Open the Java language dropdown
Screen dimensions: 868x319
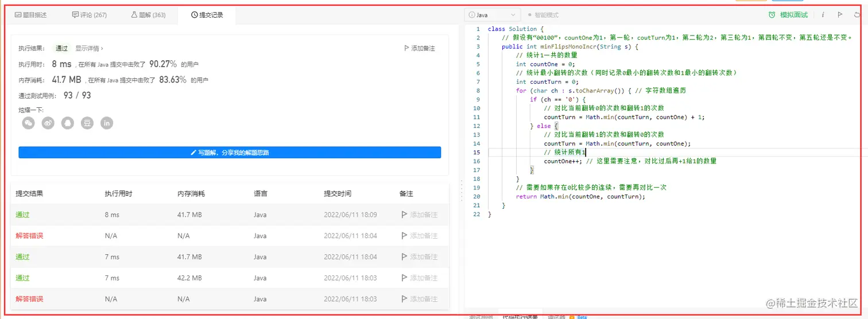pos(492,15)
